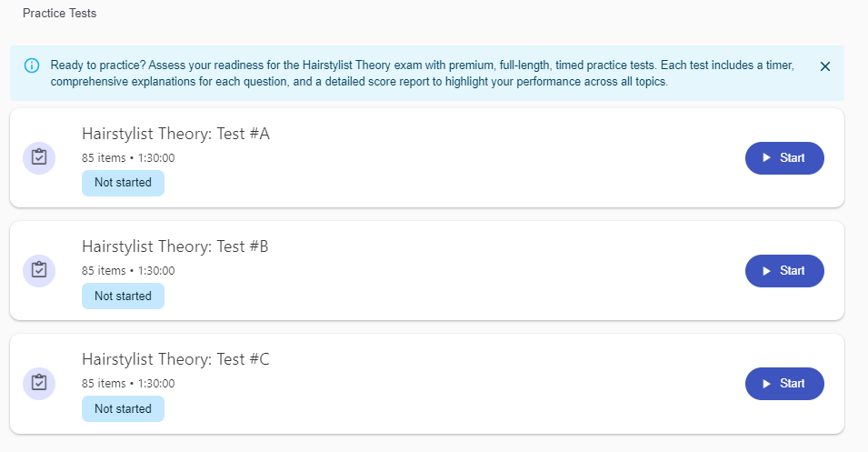Open the Hairstylist Theory: Test #B title
Screen dimensions: 868x452
point(175,246)
